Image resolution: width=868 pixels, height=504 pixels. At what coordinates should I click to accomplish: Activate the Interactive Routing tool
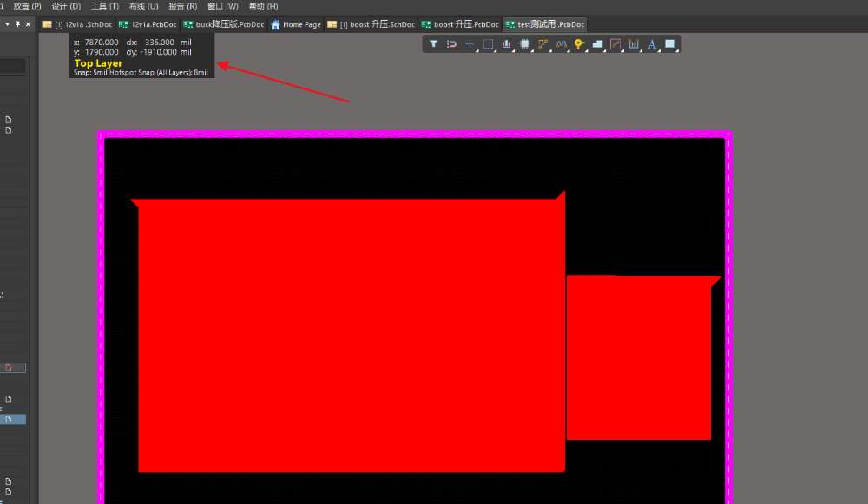(x=542, y=43)
